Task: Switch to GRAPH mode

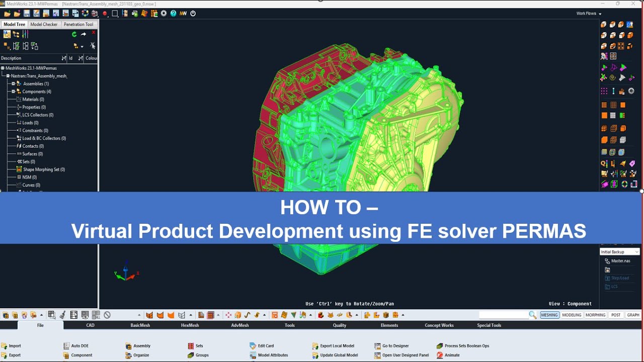Action: pos(633,315)
